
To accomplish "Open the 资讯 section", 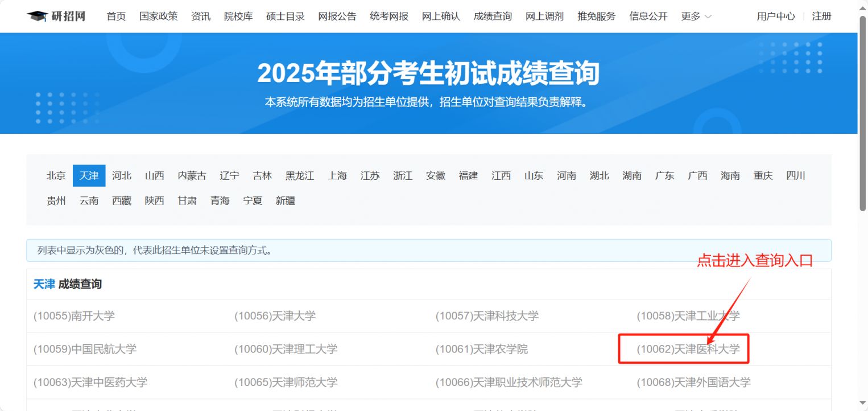I will click(201, 17).
